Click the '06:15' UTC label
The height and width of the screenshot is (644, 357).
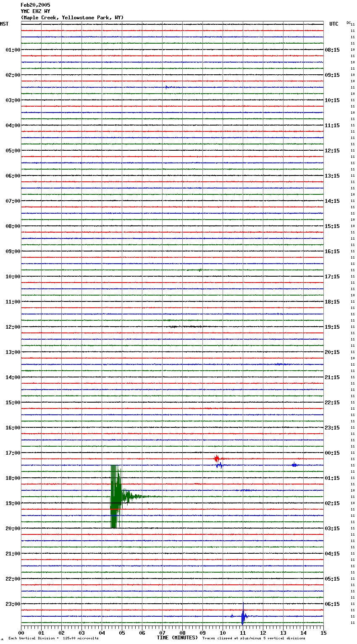point(332,604)
